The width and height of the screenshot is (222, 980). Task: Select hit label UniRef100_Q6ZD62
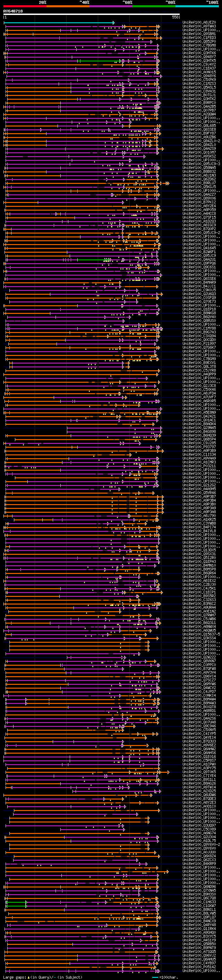point(199,179)
